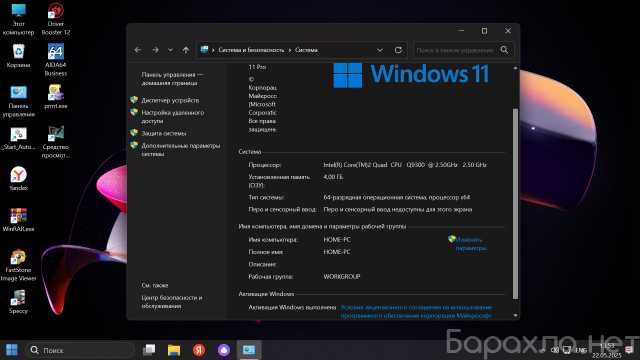
Task: Click the WORKGROUP value
Action: point(342,276)
